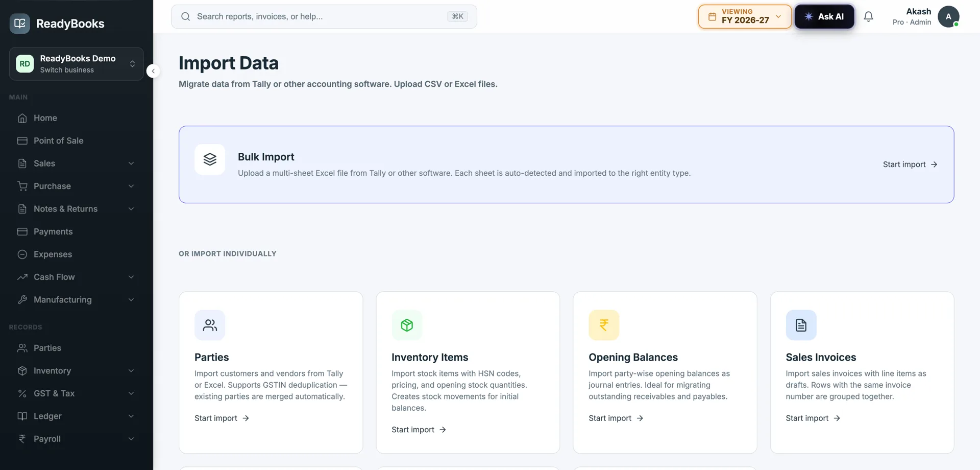Click the Payments card icon
The width and height of the screenshot is (980, 470).
tap(22, 231)
